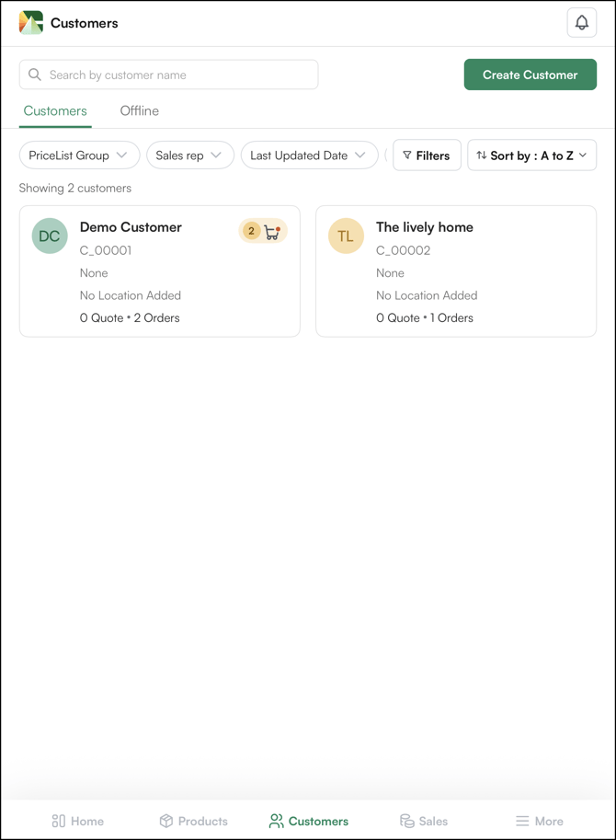Select Customers in bottom navigation
Viewport: 616px width, 840px height.
tap(308, 821)
